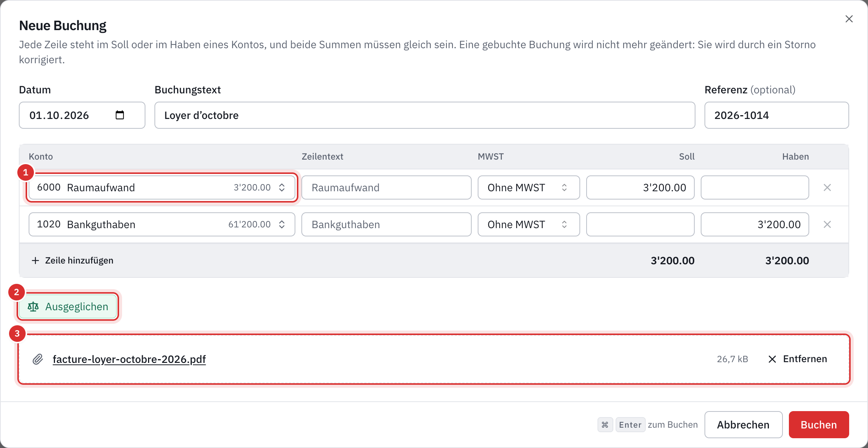The image size is (868, 448).
Task: Edit the Buchungstext field Loyer d'octobre
Action: 425,115
